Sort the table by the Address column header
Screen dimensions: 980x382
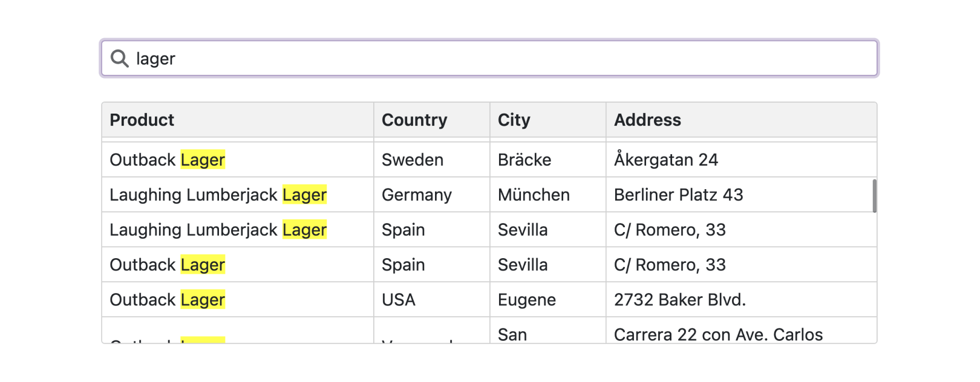tap(647, 120)
